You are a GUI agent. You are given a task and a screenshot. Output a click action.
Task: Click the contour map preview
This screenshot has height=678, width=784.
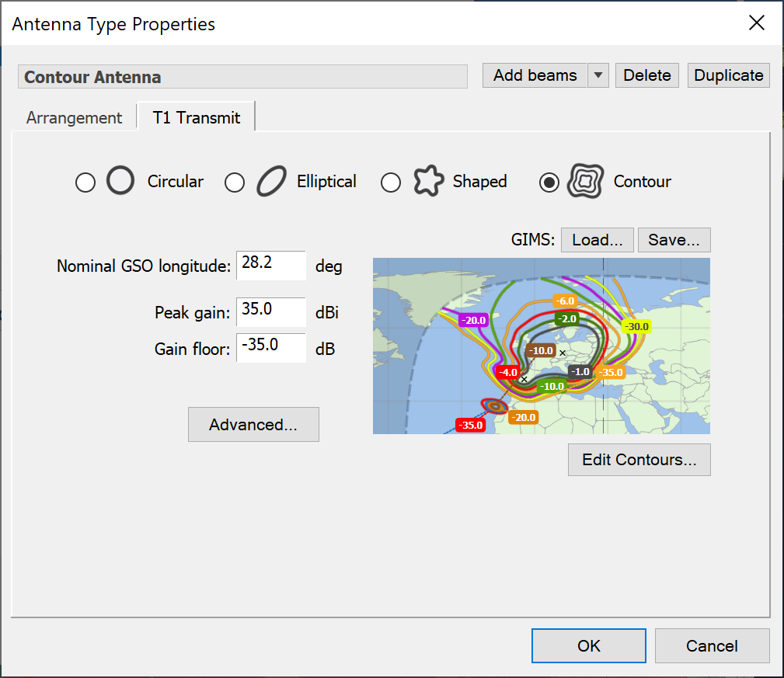point(542,346)
